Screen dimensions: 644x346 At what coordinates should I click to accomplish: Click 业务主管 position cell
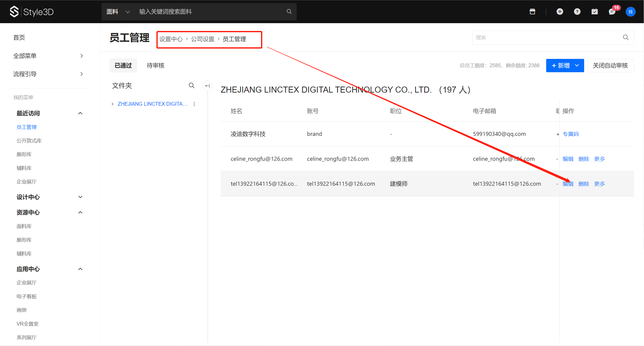point(402,159)
